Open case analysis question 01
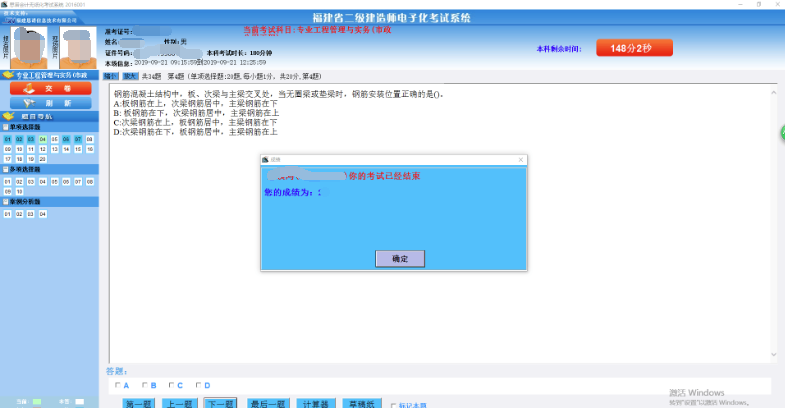This screenshot has height=411, width=785. [8, 214]
